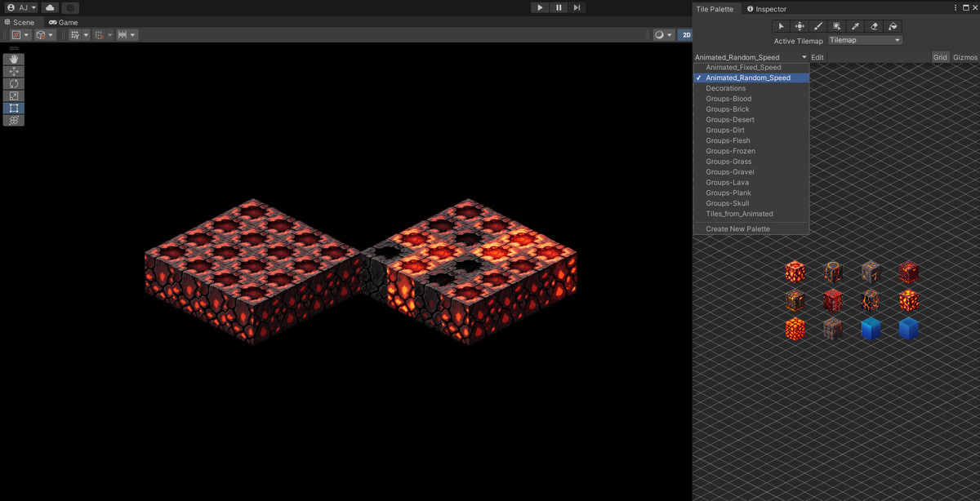
Task: Click Edit to modify the palette
Action: point(817,57)
